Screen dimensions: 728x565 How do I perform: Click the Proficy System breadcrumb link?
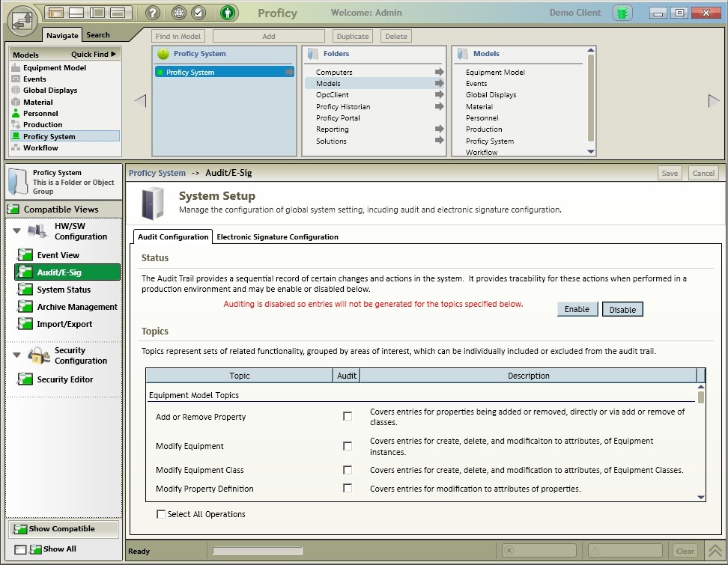pyautogui.click(x=157, y=173)
